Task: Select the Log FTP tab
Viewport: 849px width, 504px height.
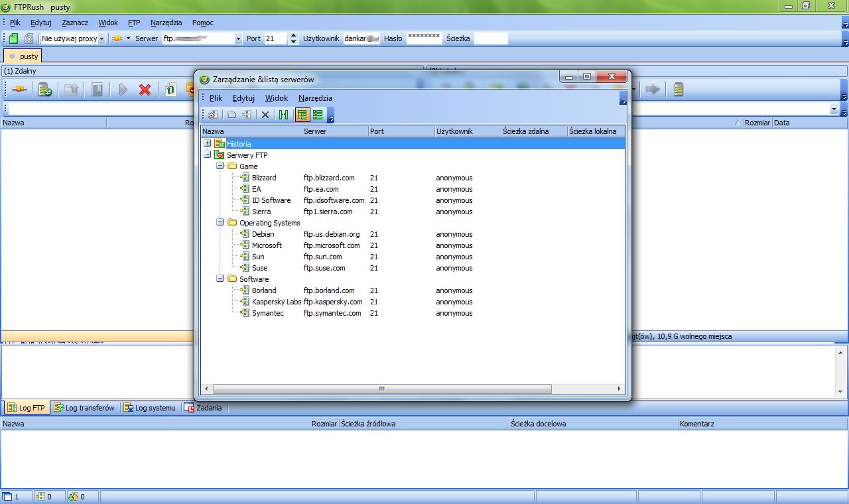Action: [27, 408]
